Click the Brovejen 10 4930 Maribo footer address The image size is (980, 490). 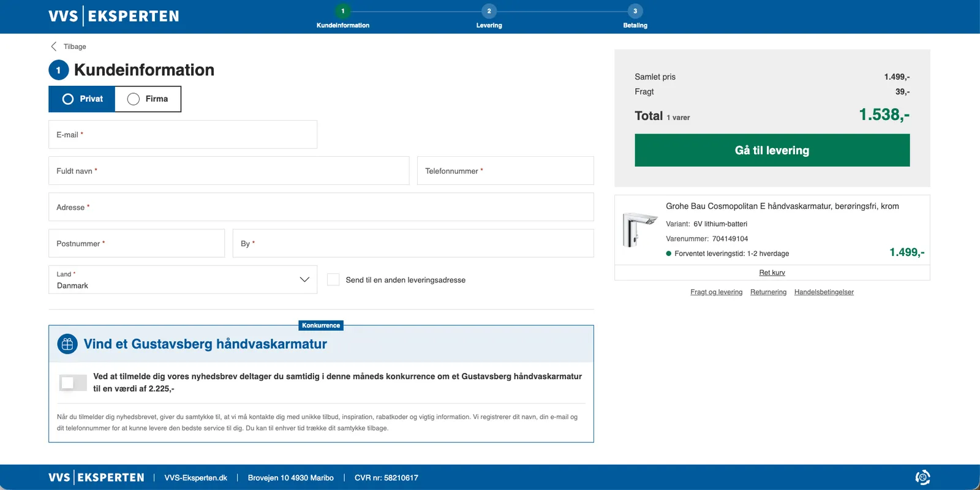(x=291, y=478)
